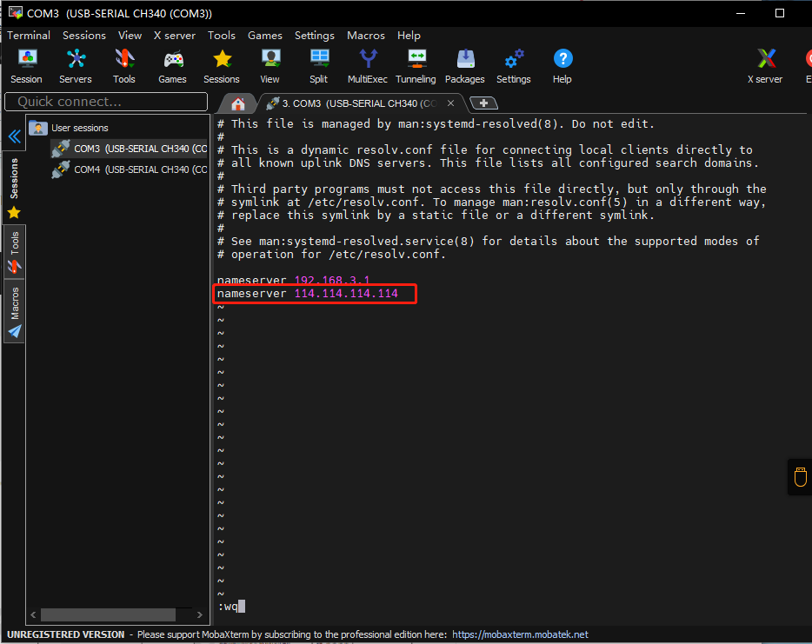Open COM4 session in sidebar

click(130, 169)
